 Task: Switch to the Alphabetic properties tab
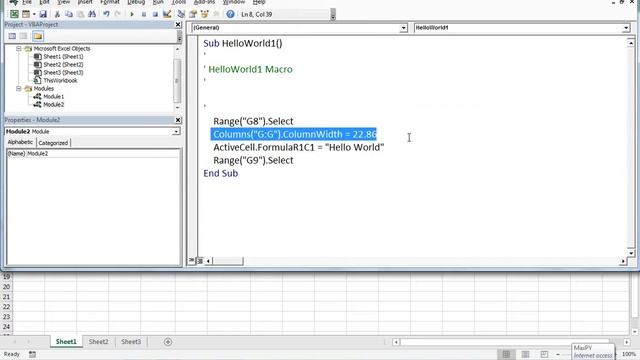pos(20,142)
